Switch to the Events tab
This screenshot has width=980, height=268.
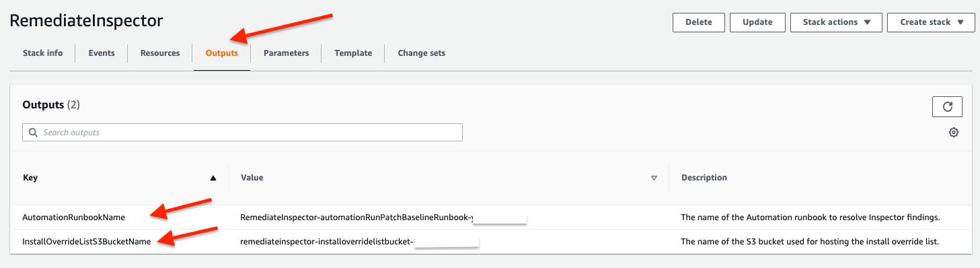[102, 53]
